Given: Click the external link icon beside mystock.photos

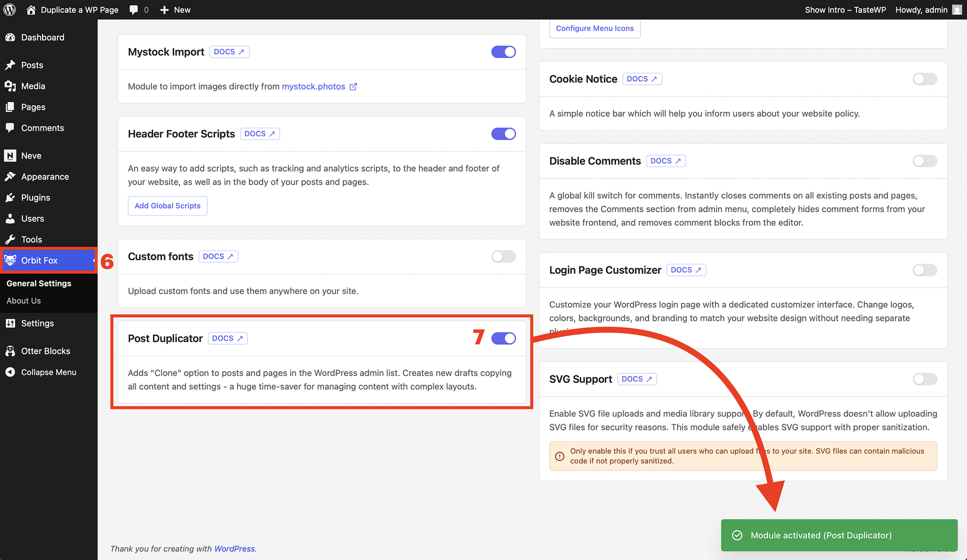Looking at the screenshot, I should click(x=353, y=87).
